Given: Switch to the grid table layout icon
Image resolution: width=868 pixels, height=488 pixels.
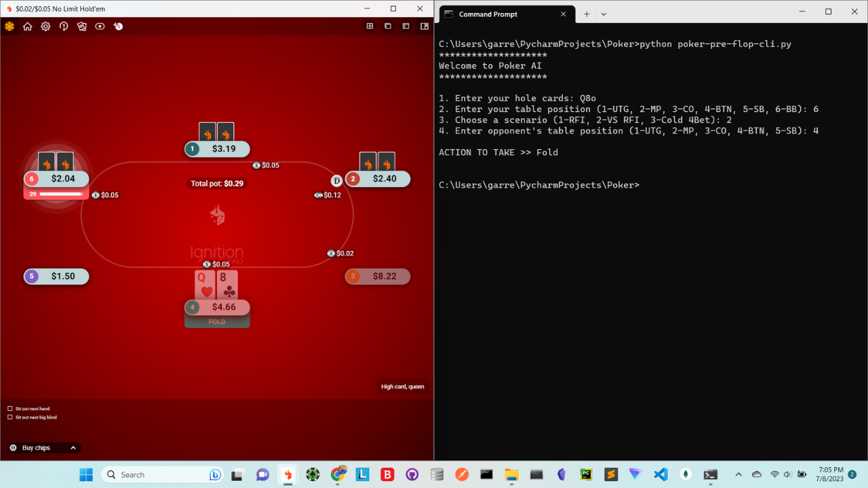Looking at the screenshot, I should pos(370,26).
